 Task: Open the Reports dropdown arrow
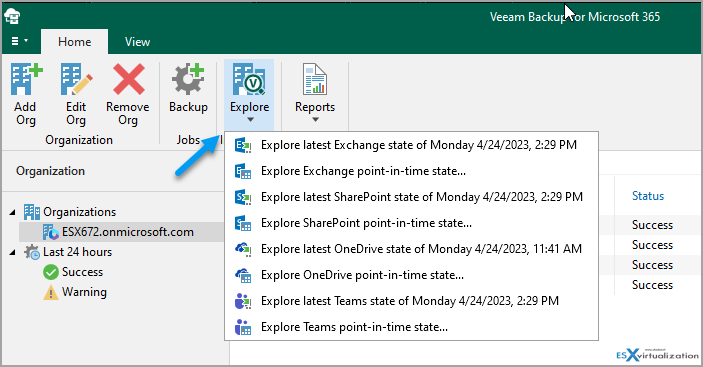[x=315, y=120]
